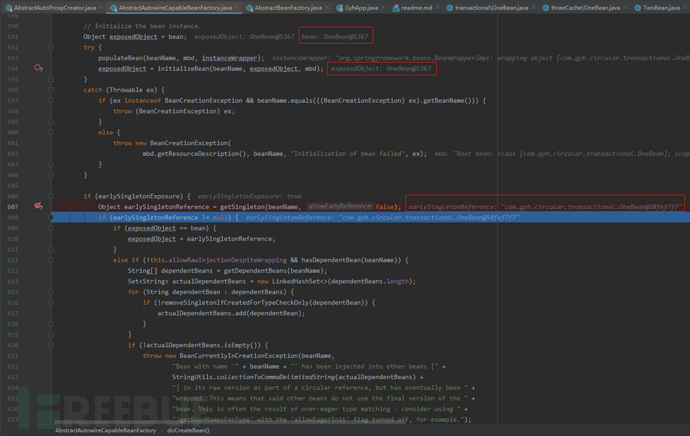Viewport: 690px width, 436px height.
Task: Click line number 607 in the gutter
Action: [14, 206]
